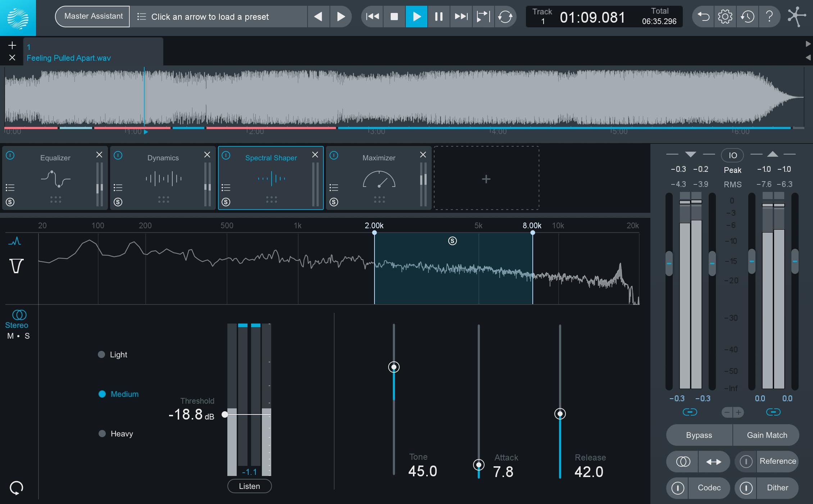Select the Heavy mode radio button

point(102,434)
